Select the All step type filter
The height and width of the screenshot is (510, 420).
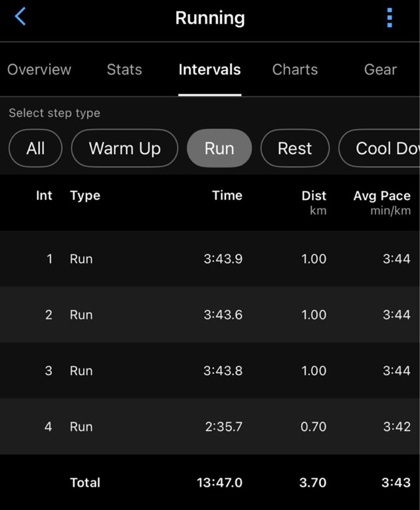35,148
